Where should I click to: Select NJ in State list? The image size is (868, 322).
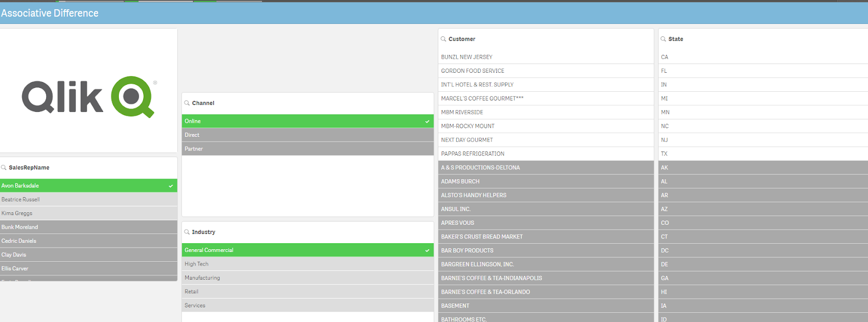point(763,140)
